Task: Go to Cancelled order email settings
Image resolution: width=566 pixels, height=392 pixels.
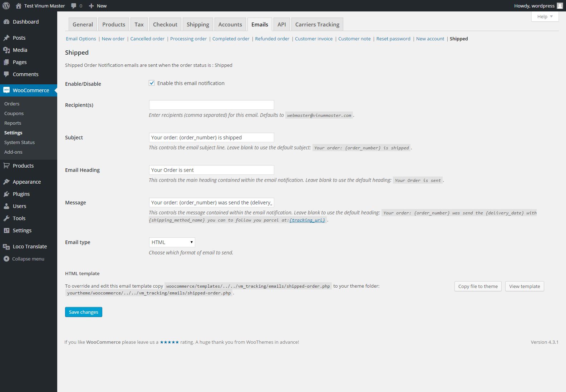Action: click(x=147, y=39)
